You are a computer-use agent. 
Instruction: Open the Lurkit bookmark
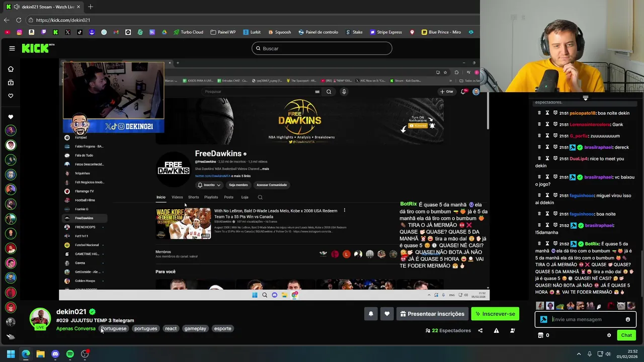(252, 32)
